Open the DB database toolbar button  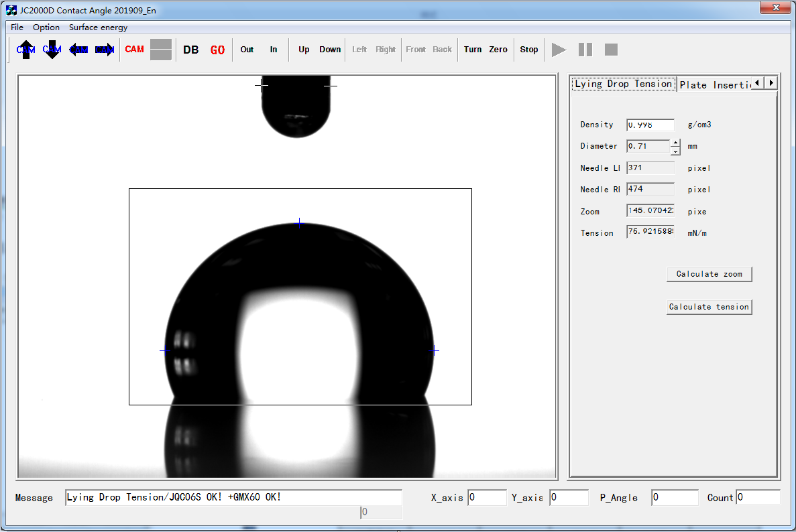click(190, 50)
